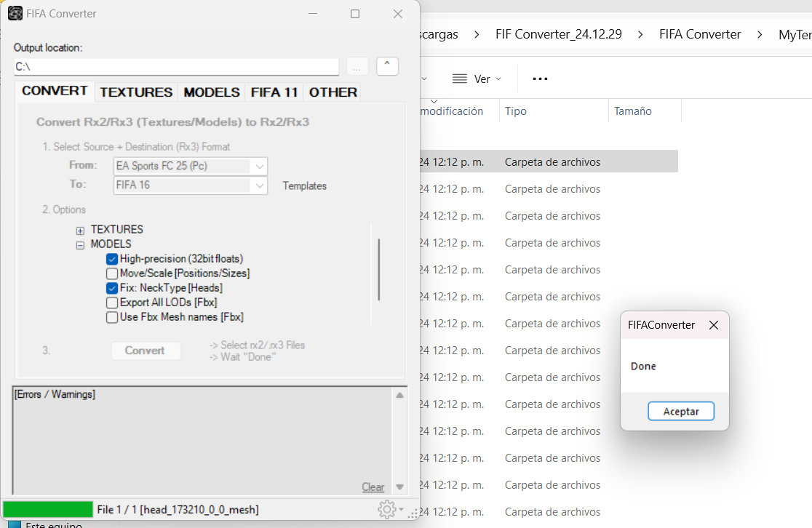Enable Move/Scale [Positions/Sizes] checkbox
The height and width of the screenshot is (528, 812).
(x=112, y=273)
